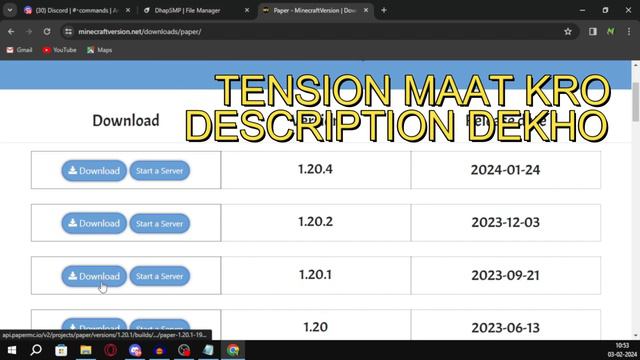Go back to the previous page
Image resolution: width=640 pixels, height=360 pixels.
point(11,31)
